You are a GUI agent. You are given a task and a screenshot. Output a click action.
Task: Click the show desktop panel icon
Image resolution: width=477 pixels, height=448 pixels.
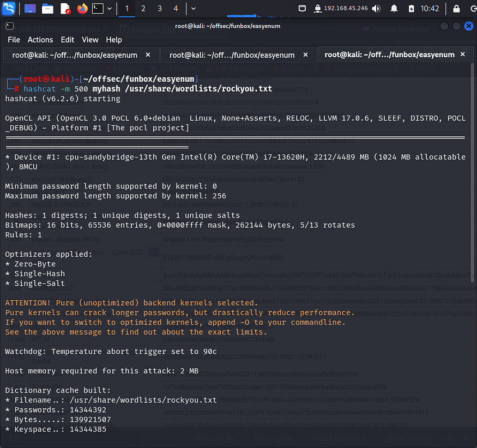(x=30, y=9)
